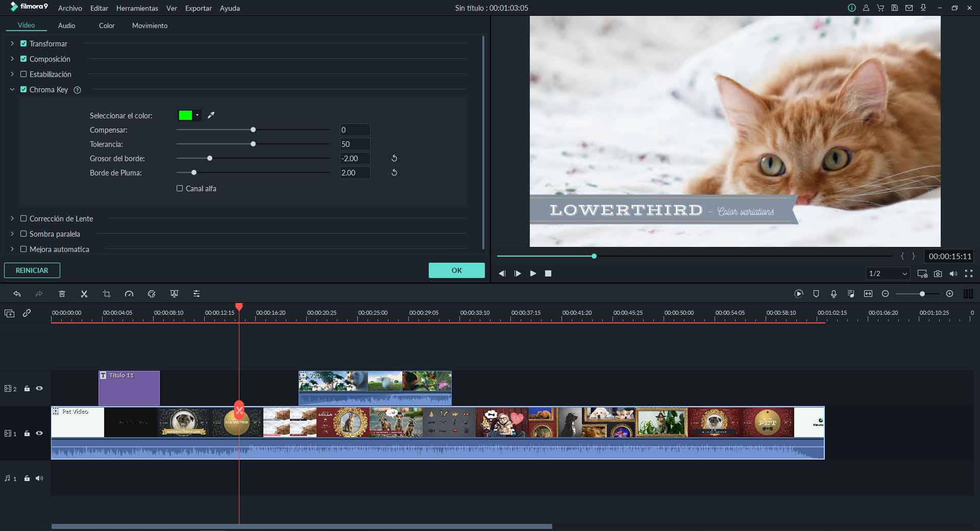The width and height of the screenshot is (980, 531).
Task: Record voiceover with microphone icon
Action: tap(834, 294)
